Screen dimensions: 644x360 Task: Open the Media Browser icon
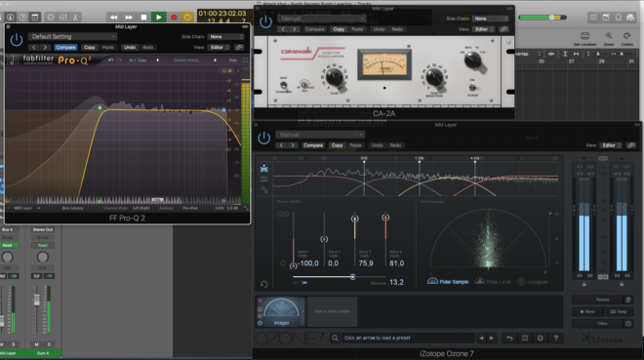click(630, 18)
